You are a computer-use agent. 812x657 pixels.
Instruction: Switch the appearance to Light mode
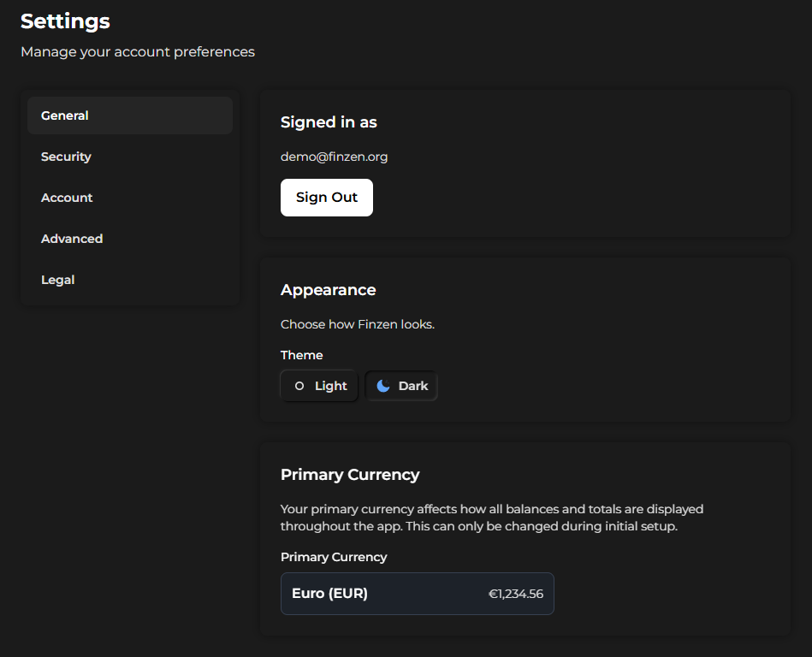point(318,386)
